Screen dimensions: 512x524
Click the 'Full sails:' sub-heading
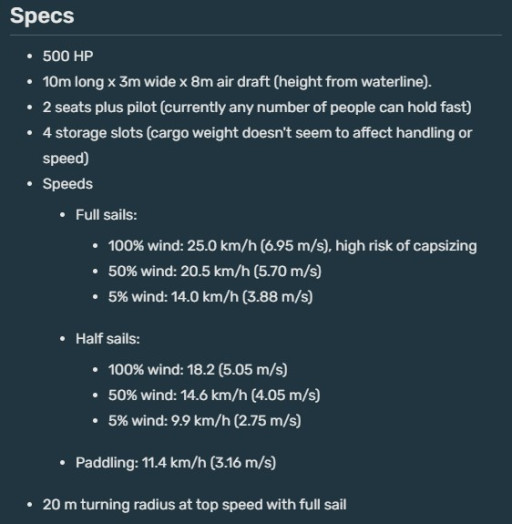tap(106, 215)
